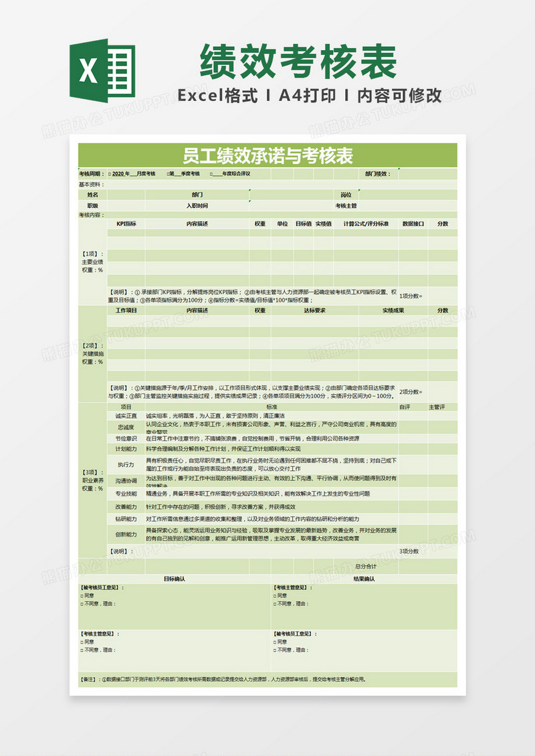
Task: Select the 沟通协调 row label
Action: pyautogui.click(x=126, y=481)
